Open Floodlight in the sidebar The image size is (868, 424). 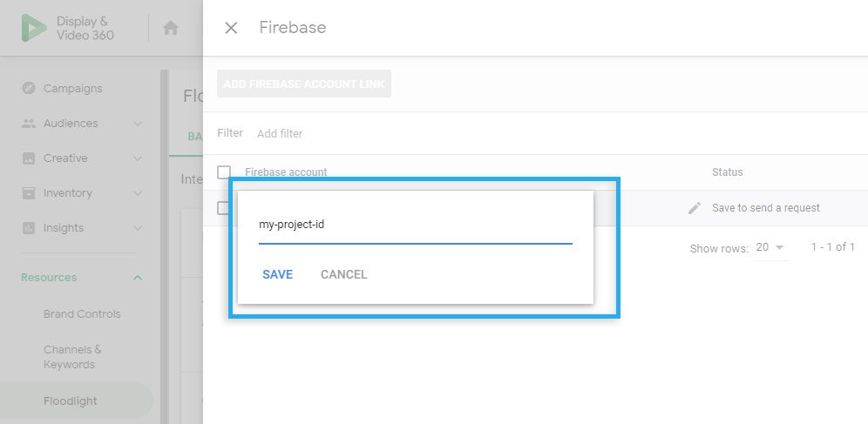click(71, 401)
